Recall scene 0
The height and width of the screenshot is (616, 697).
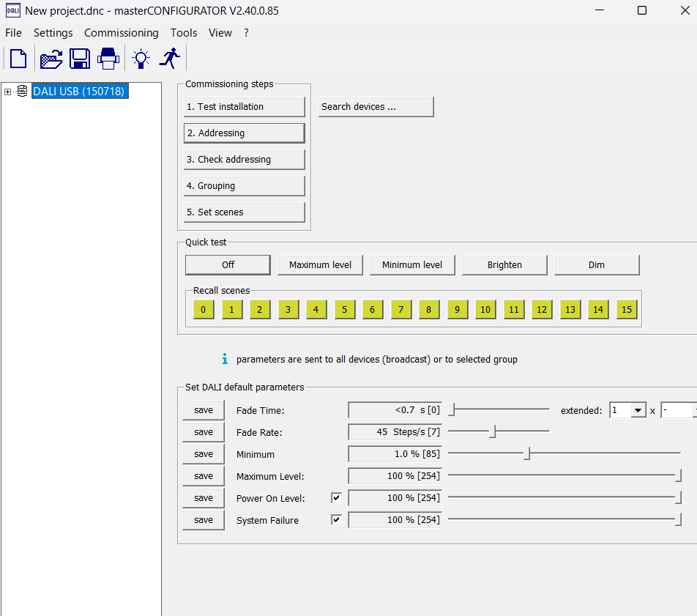pos(204,310)
